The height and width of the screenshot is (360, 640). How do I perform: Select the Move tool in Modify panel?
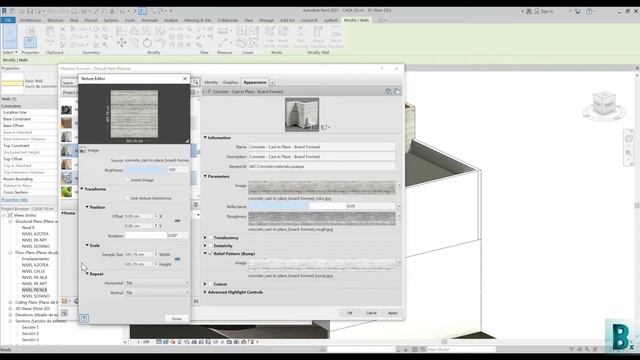(x=122, y=42)
